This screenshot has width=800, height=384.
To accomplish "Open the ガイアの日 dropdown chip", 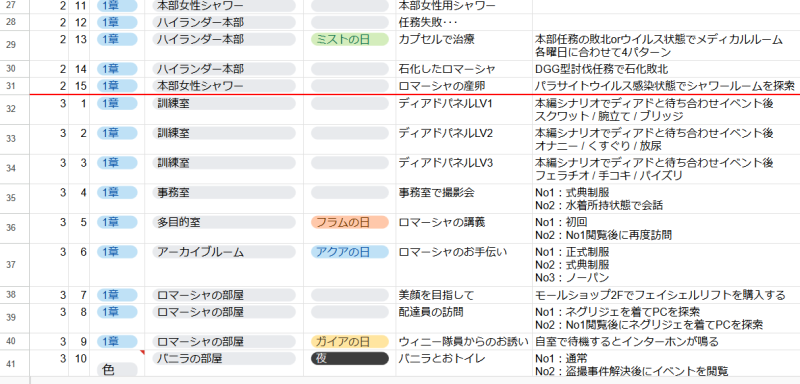I will 349,341.
